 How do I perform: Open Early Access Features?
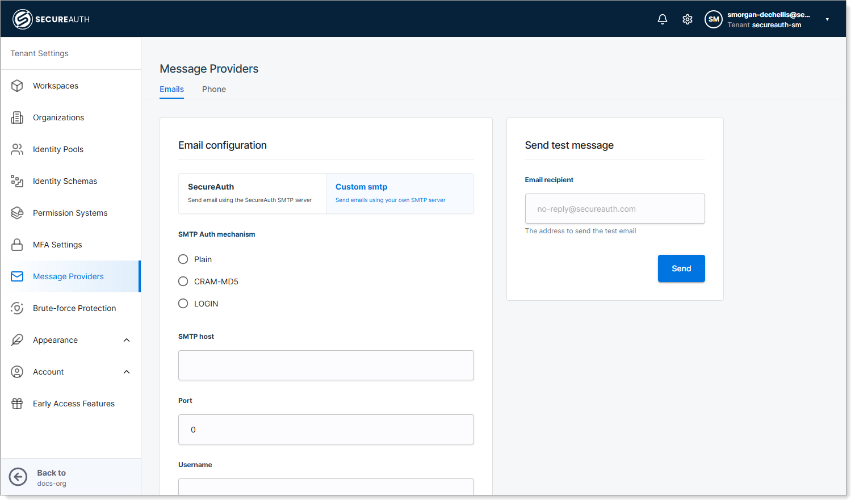point(70,404)
